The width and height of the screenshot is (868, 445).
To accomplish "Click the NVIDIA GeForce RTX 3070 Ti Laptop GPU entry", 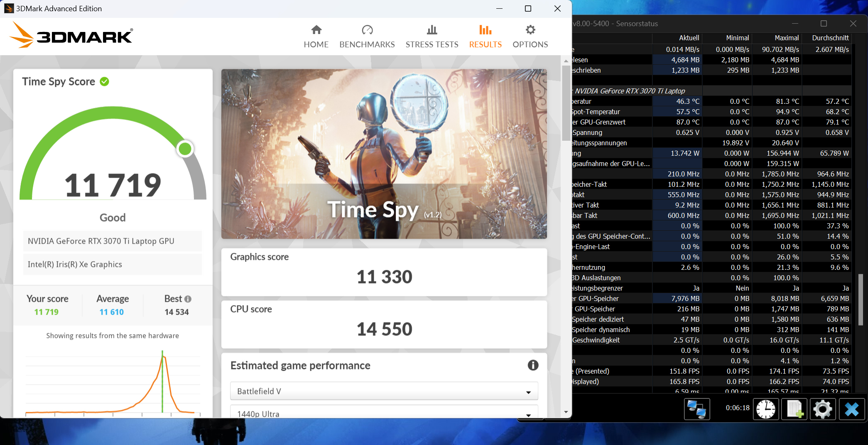I will pos(113,241).
